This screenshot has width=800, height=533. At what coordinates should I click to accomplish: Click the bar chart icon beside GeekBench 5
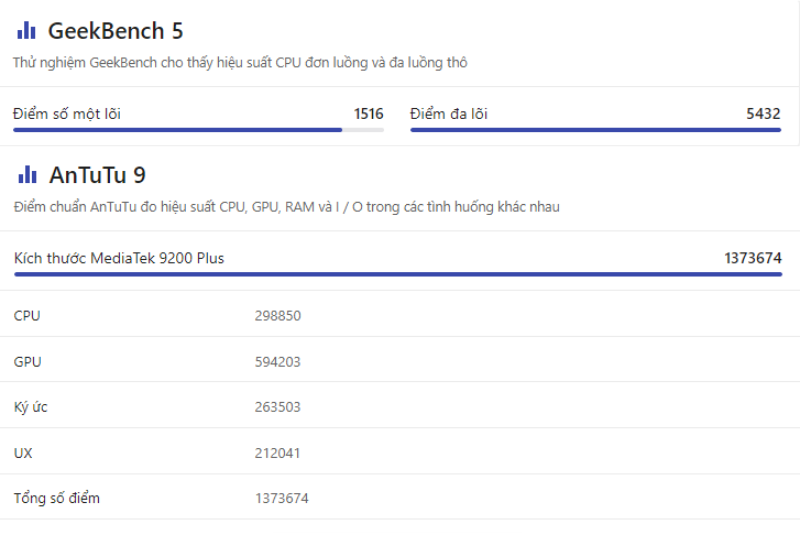coord(27,31)
